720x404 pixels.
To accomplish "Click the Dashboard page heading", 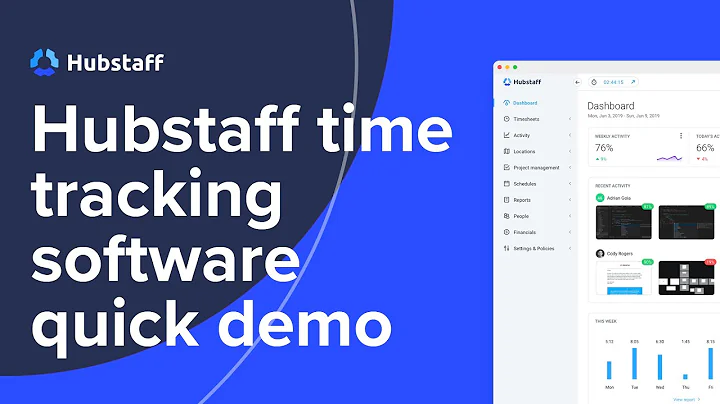I will click(x=611, y=106).
